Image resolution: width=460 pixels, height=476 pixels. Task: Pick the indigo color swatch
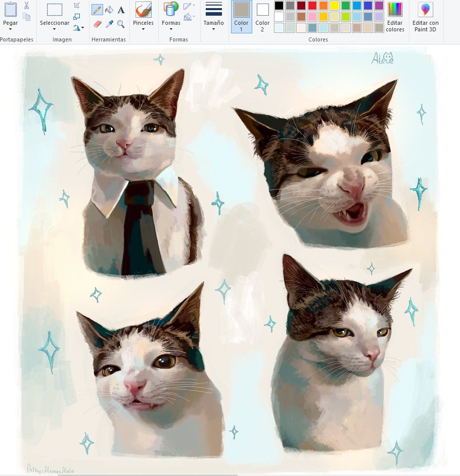(x=368, y=6)
